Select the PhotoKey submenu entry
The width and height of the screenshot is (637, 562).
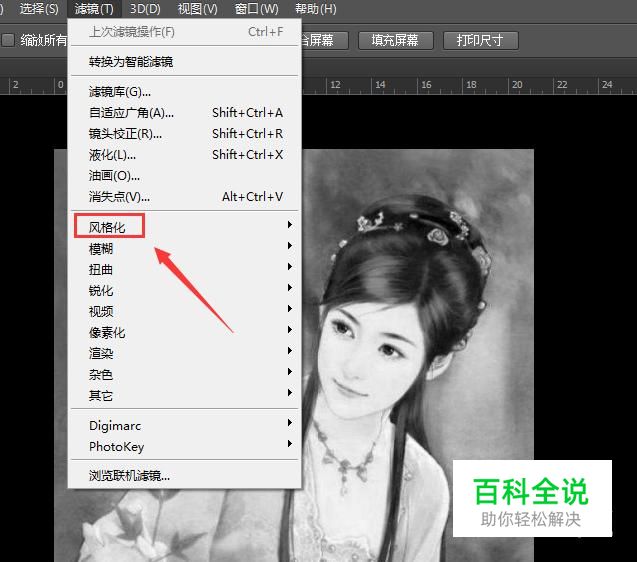(x=185, y=447)
